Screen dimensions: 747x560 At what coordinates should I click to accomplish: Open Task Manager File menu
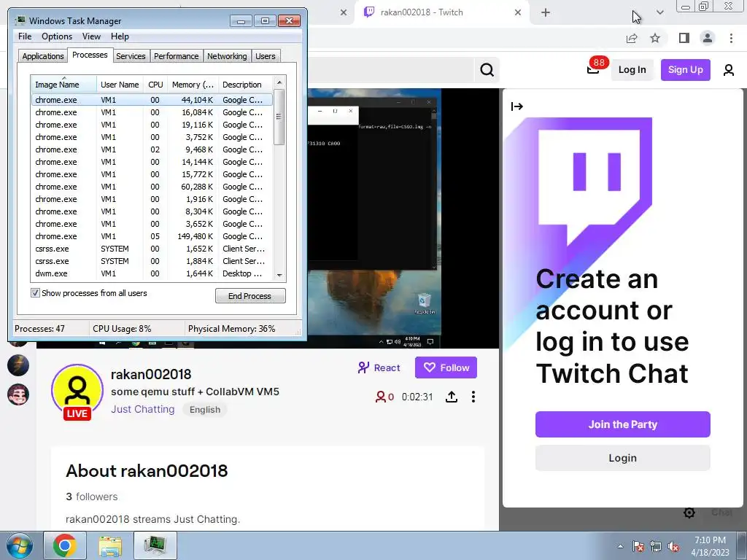[x=25, y=36]
